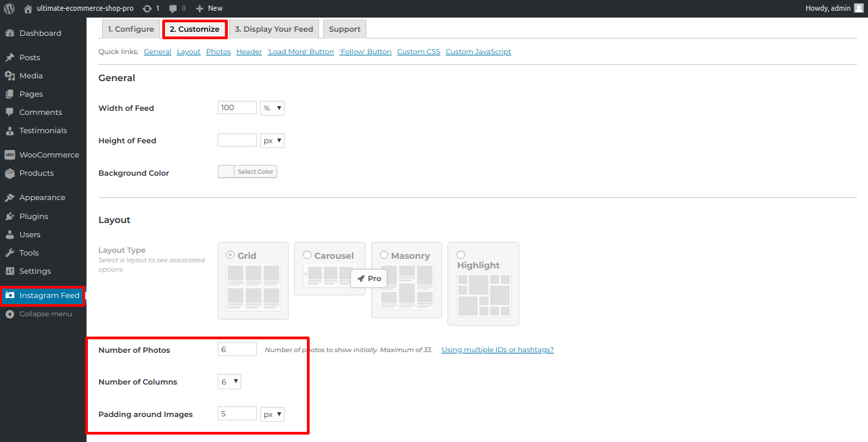
Task: Click the Dashboard gauge icon
Action: pos(9,33)
